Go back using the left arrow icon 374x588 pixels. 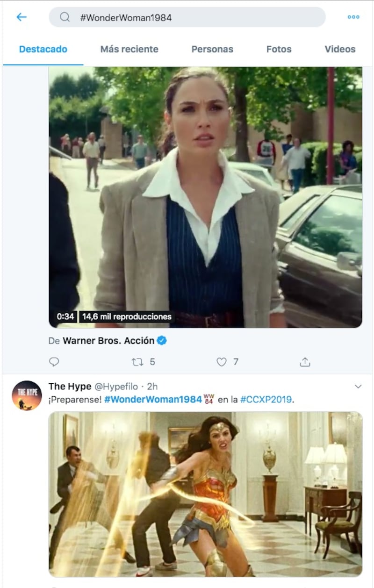click(22, 17)
